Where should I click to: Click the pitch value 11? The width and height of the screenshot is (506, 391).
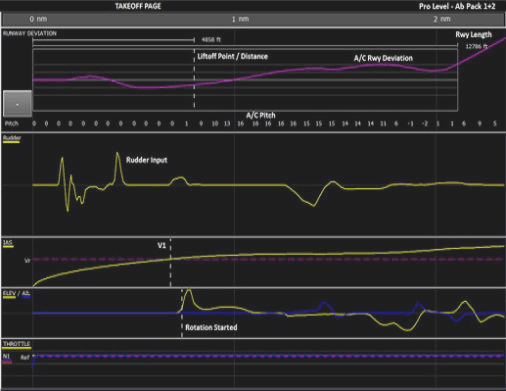coord(383,124)
